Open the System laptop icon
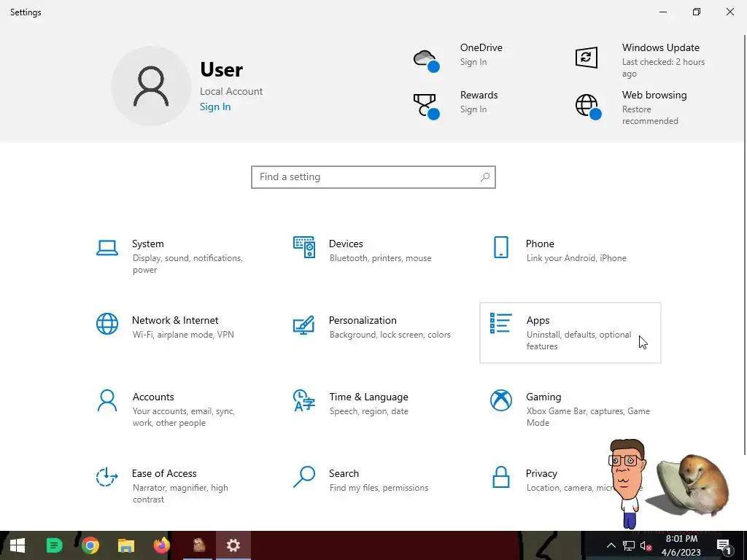The image size is (747, 560). 107,248
